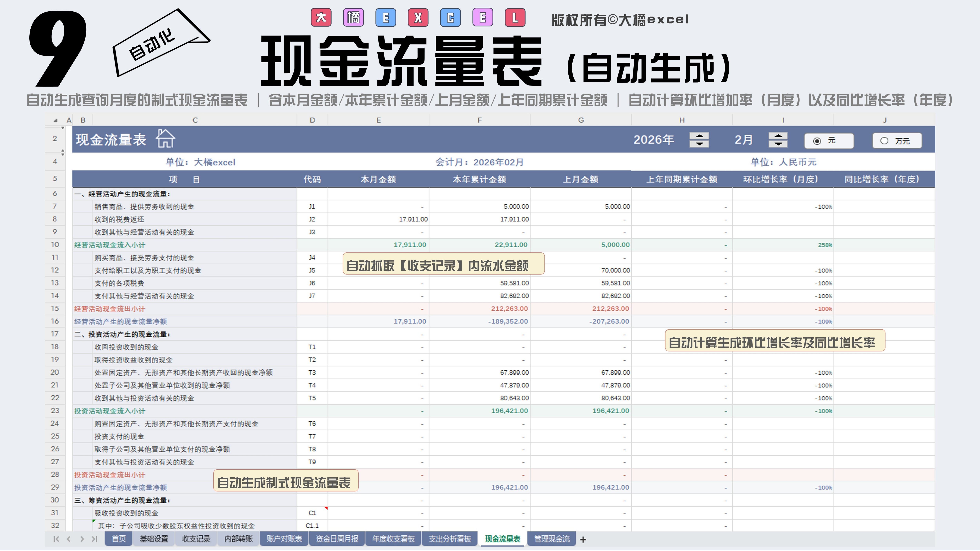Switch to the 收支记录 sheet tab

(x=196, y=539)
